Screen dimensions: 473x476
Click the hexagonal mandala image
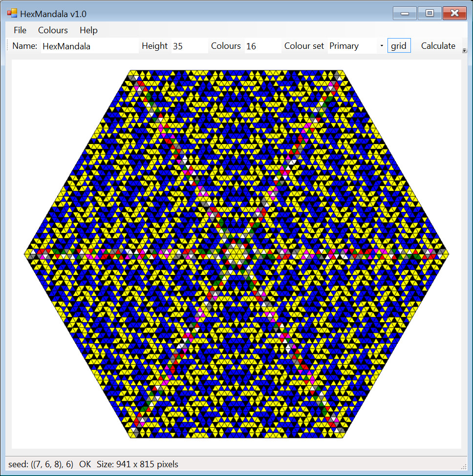coord(236,254)
